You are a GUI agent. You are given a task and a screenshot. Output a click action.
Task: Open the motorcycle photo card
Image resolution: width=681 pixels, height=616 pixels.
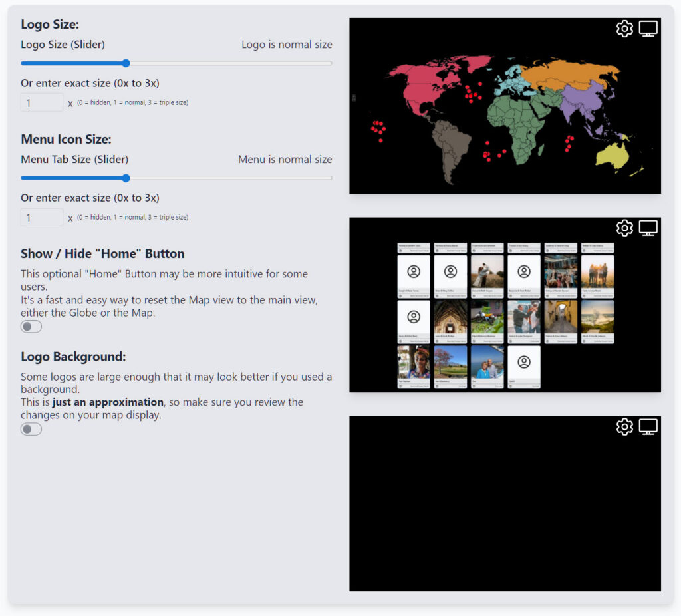[487, 317]
